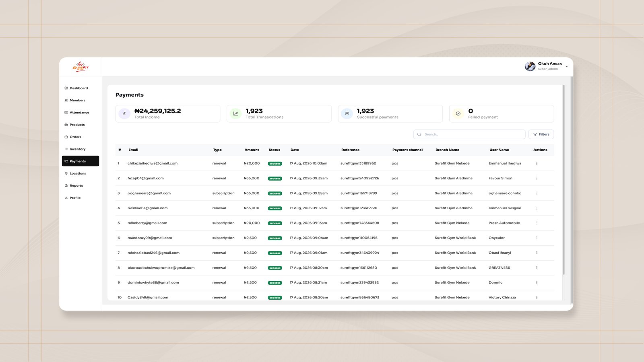
Task: Expand the user account dropdown arrow
Action: tap(567, 66)
